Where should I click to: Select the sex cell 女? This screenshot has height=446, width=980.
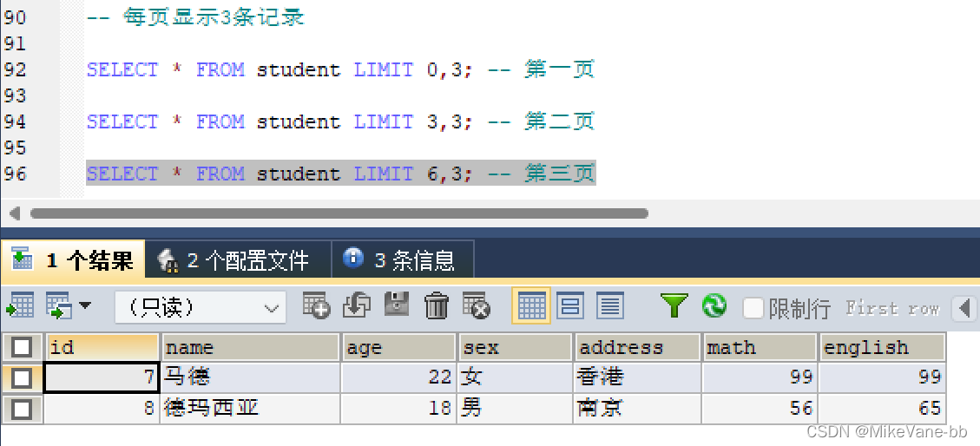tap(516, 377)
